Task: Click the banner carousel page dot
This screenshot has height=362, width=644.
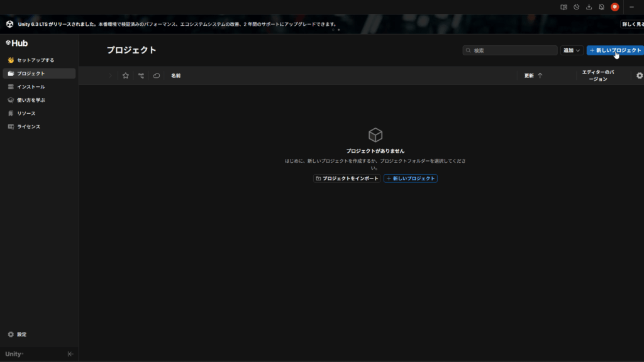Action: click(338, 30)
